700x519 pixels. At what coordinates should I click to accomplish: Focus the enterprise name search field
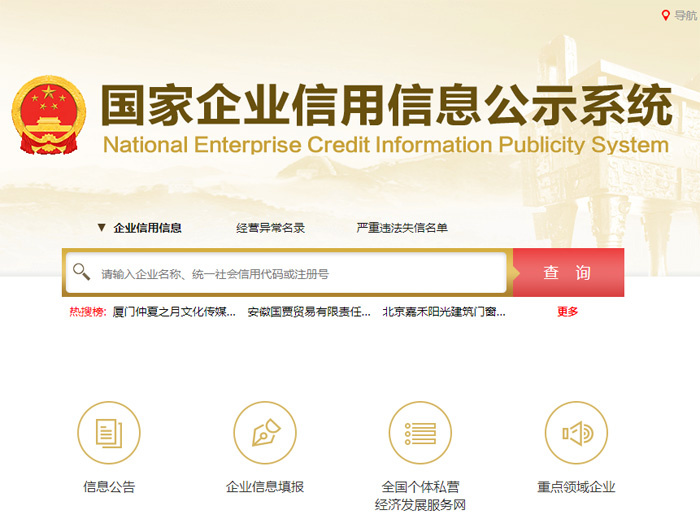click(x=286, y=273)
